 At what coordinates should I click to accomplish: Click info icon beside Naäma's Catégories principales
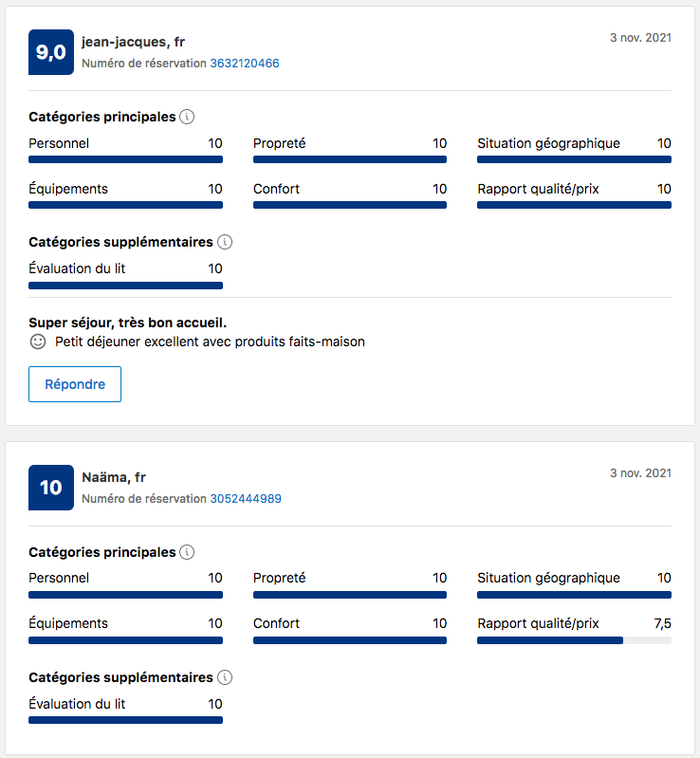[187, 552]
